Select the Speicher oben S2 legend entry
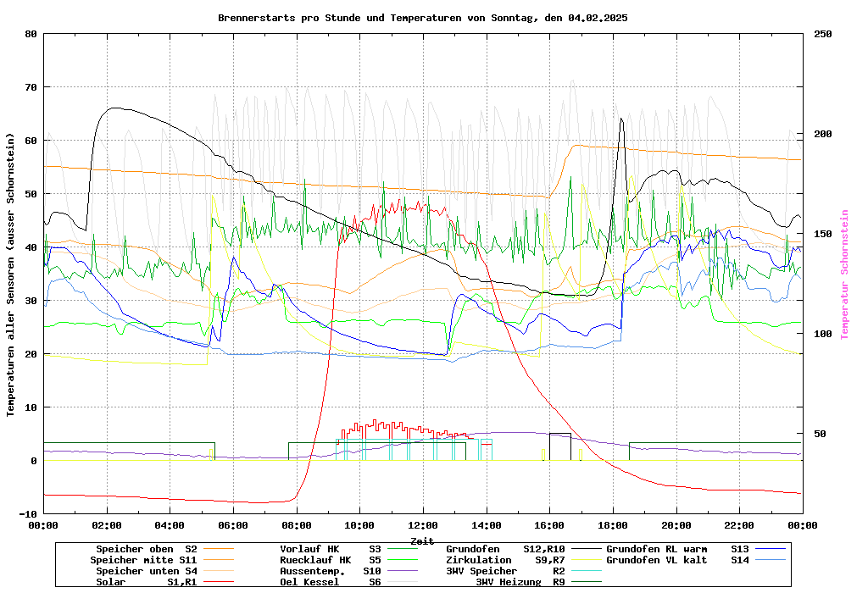Viewport: 868px width, 593px height. 146,549
